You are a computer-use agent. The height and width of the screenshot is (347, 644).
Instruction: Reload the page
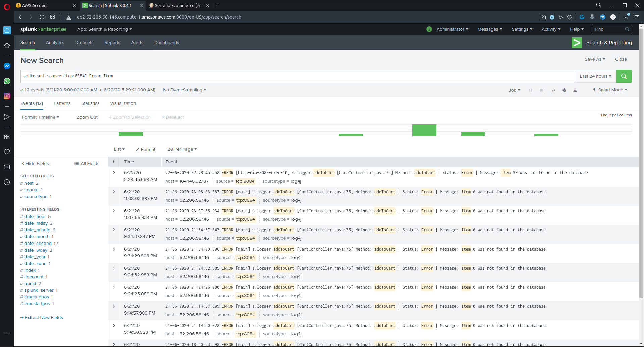tap(42, 17)
